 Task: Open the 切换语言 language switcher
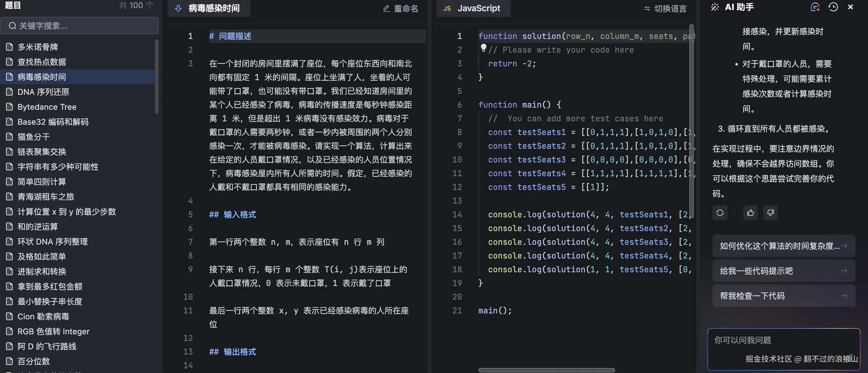click(x=664, y=8)
